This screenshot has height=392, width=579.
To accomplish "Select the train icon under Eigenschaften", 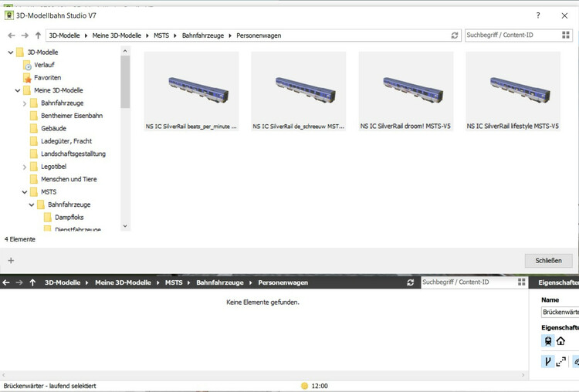I will (x=548, y=341).
